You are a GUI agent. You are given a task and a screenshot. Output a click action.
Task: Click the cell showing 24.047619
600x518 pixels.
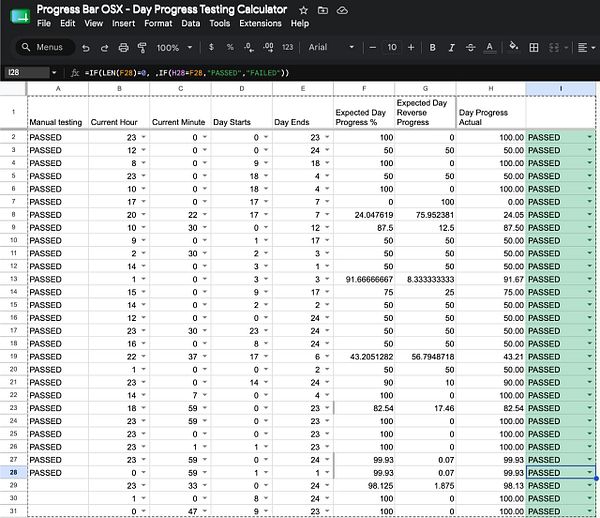364,215
